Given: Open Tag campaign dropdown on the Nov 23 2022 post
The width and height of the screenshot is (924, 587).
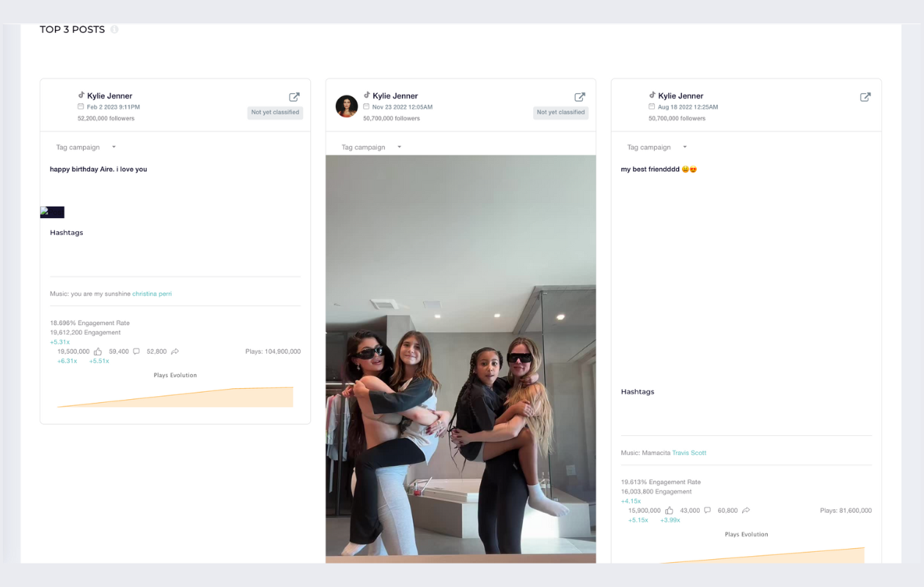Looking at the screenshot, I should click(x=371, y=147).
